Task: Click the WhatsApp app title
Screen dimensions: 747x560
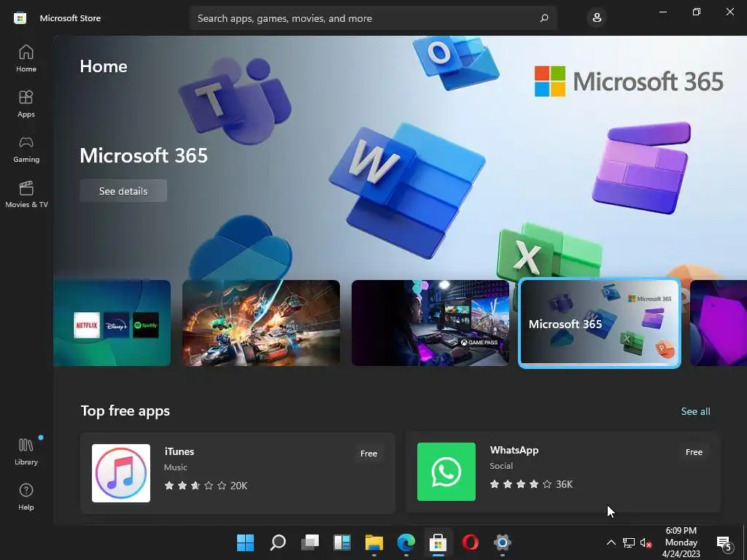Action: (x=514, y=450)
